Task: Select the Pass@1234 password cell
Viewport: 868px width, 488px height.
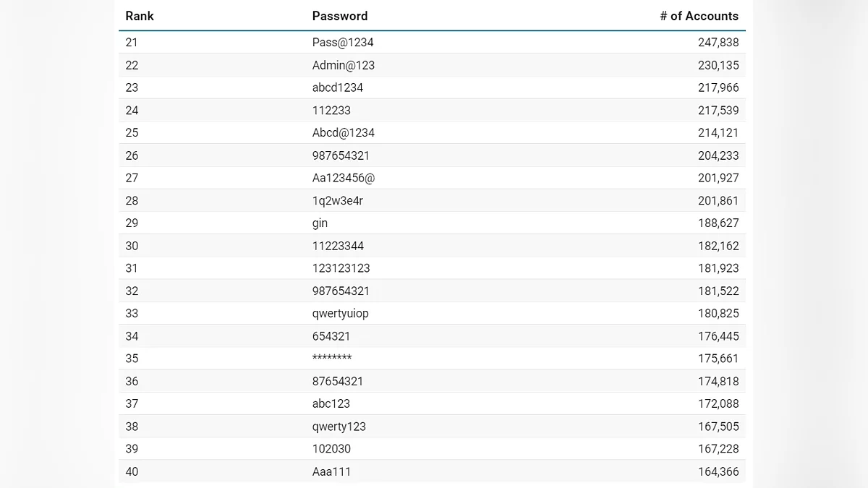Action: 343,43
